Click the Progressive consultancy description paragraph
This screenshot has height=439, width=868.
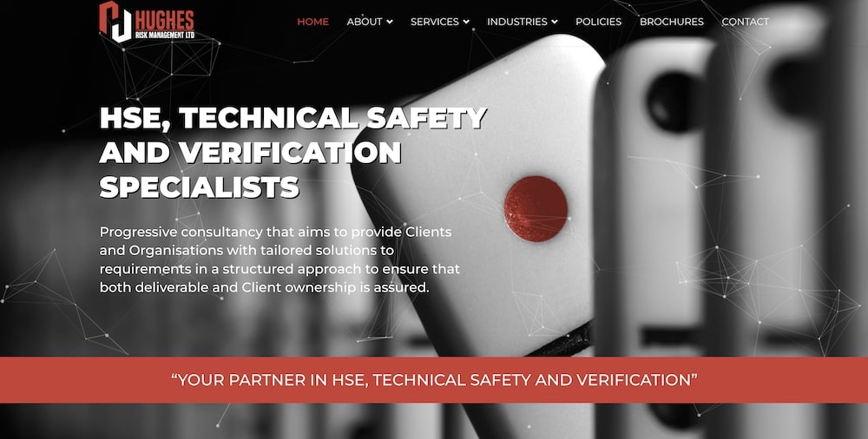point(279,259)
